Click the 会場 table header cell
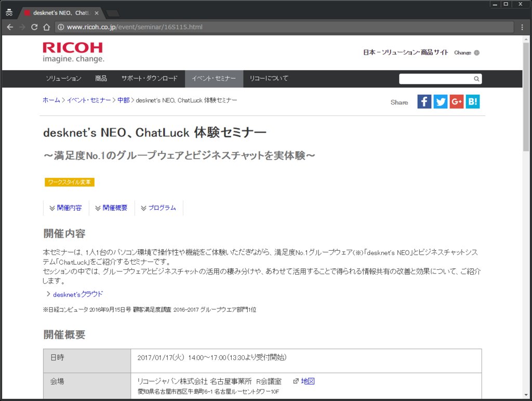This screenshot has height=401, width=532. 87,386
